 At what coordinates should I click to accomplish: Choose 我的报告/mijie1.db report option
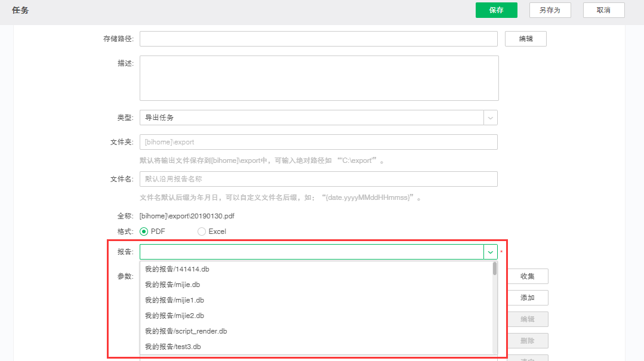[x=174, y=300]
